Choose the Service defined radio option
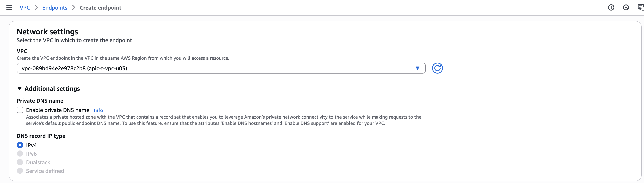Image resolution: width=644 pixels, height=183 pixels. 20,171
